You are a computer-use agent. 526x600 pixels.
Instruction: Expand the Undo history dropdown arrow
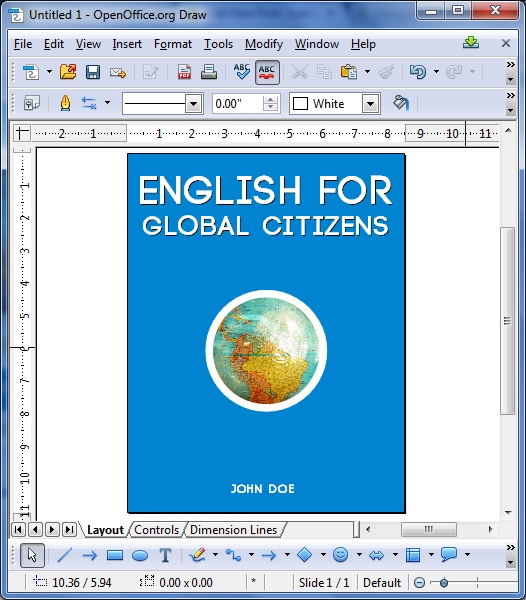(436, 72)
